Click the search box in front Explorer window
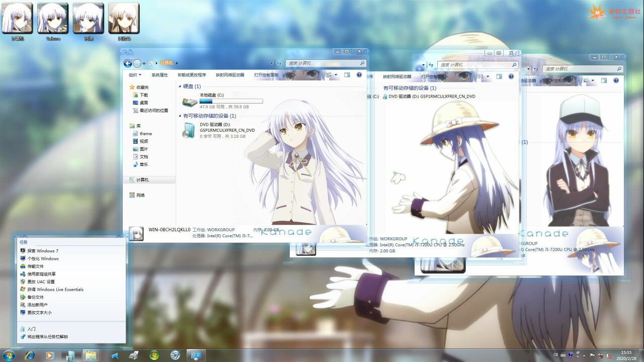Screen dimensions: 644x362 click(x=325, y=63)
